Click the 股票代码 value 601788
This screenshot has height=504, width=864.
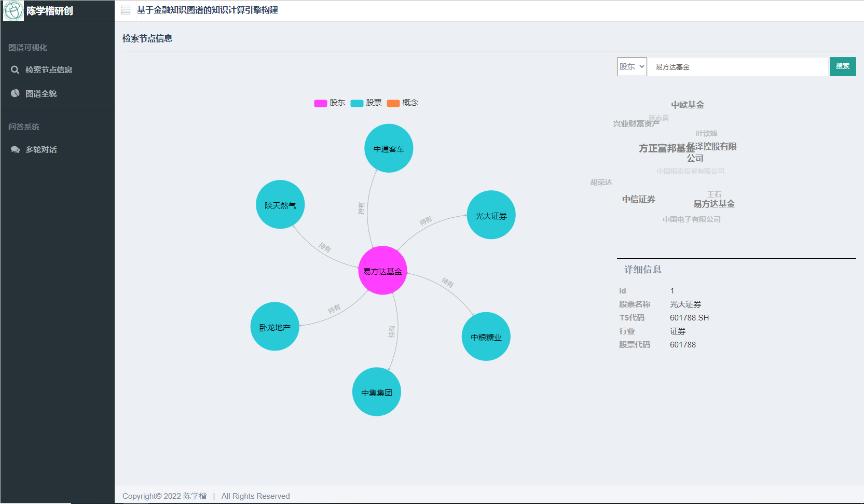(683, 345)
